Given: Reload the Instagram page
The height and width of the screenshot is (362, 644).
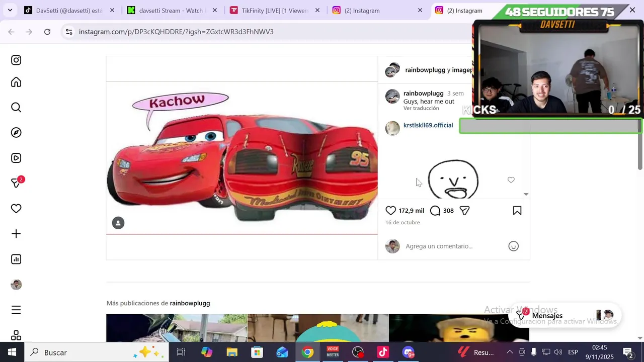Looking at the screenshot, I should [47, 32].
